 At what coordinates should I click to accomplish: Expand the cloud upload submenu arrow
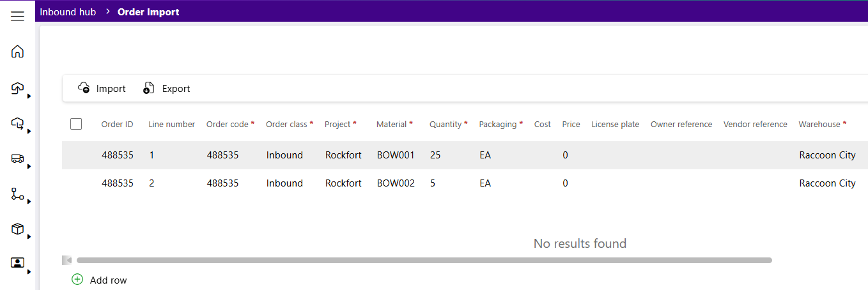[x=29, y=96]
